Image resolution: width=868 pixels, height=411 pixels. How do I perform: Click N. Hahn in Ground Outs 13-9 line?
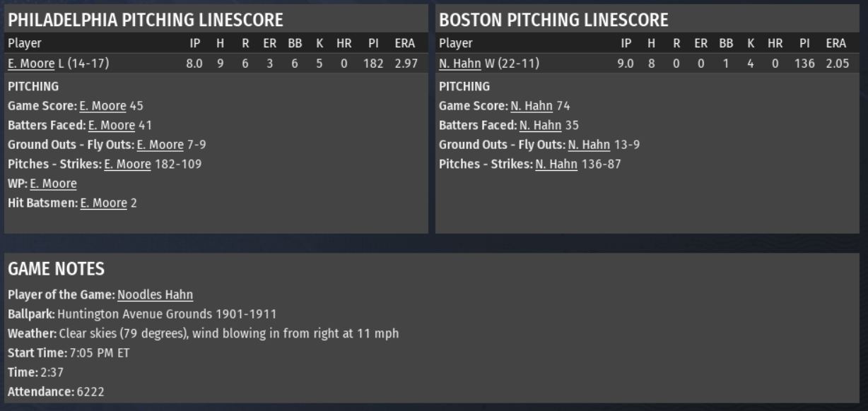pyautogui.click(x=589, y=145)
